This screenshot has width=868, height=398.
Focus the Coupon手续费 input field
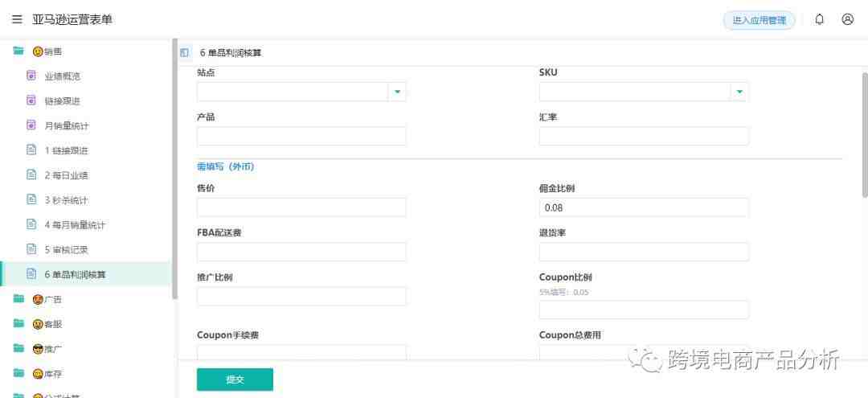301,352
